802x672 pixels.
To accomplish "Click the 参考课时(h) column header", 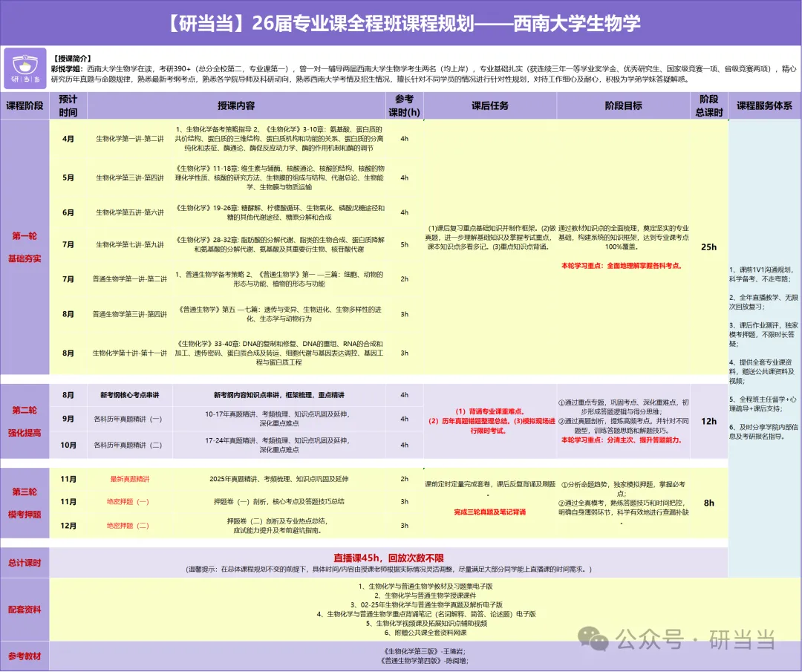I will tap(404, 106).
